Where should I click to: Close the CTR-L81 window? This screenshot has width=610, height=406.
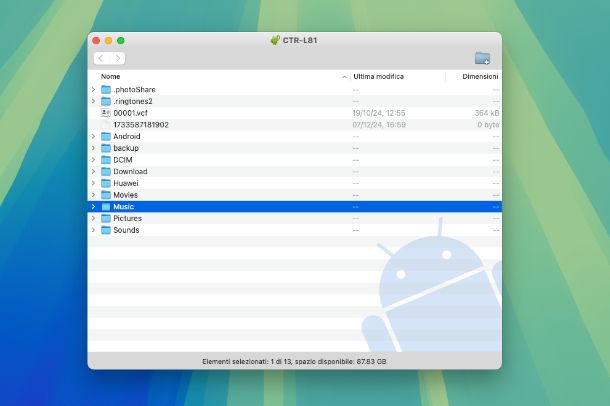(97, 40)
